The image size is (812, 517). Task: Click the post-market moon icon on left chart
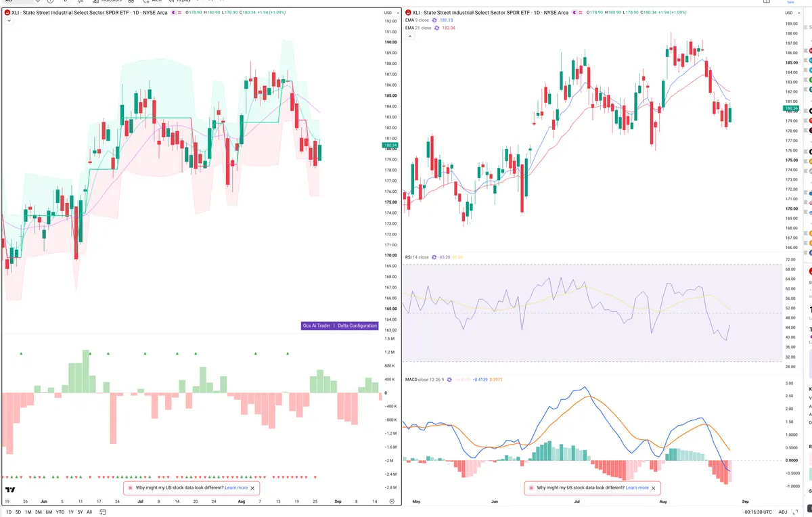(x=174, y=12)
